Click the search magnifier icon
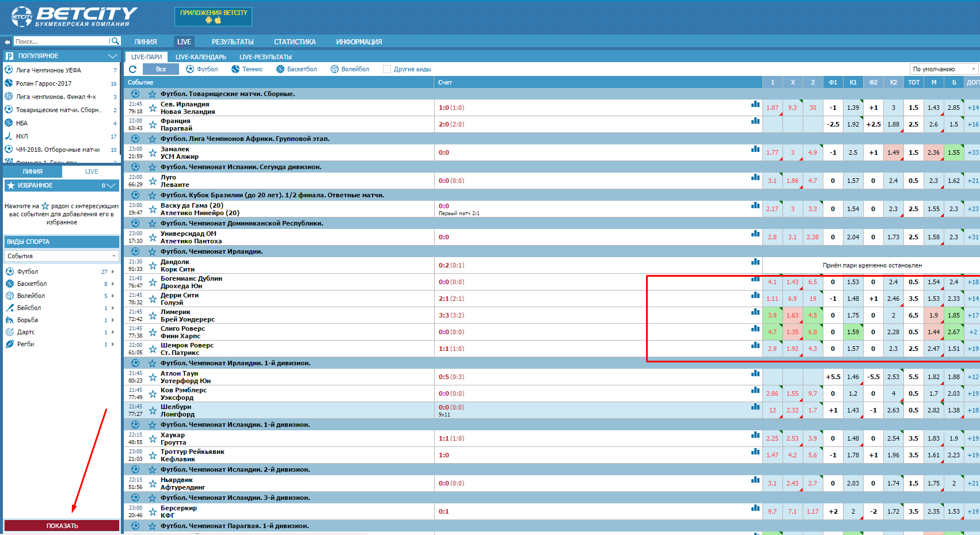Screen dimensions: 980x535 [115, 41]
